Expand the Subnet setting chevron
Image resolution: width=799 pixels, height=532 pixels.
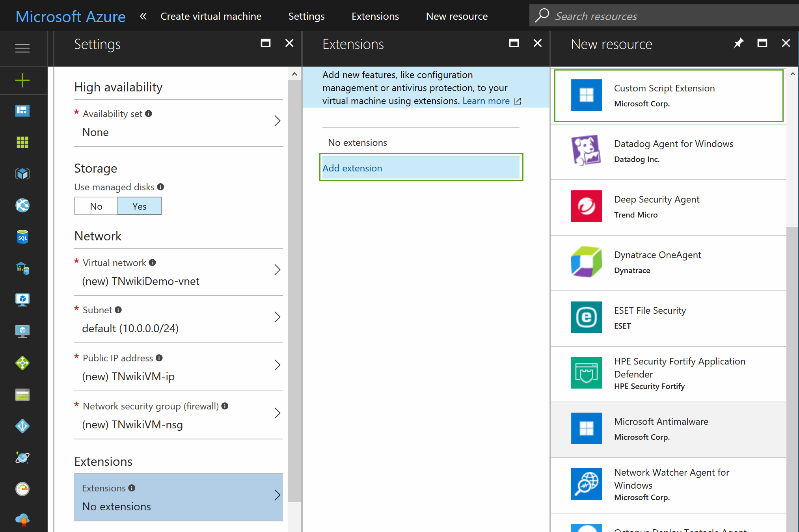pos(278,317)
